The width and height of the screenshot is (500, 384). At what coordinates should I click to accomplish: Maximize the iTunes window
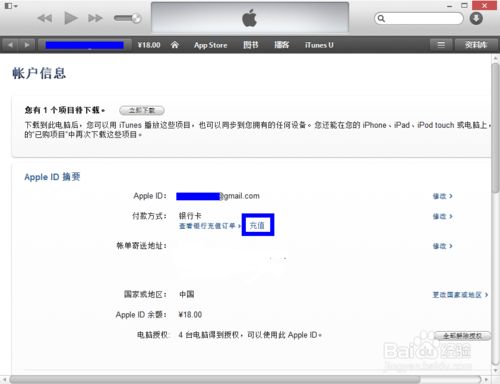[x=464, y=5]
